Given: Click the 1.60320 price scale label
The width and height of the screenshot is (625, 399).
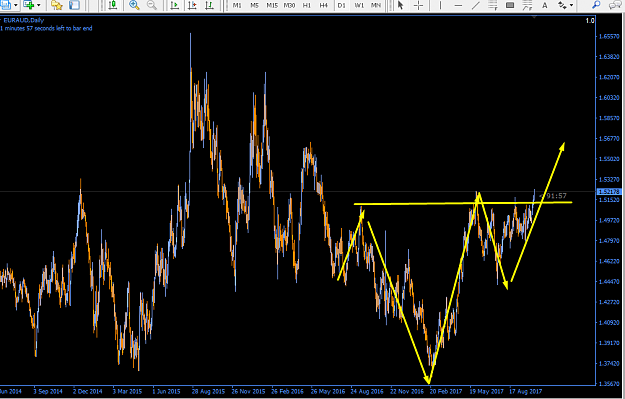Looking at the screenshot, I should (609, 98).
